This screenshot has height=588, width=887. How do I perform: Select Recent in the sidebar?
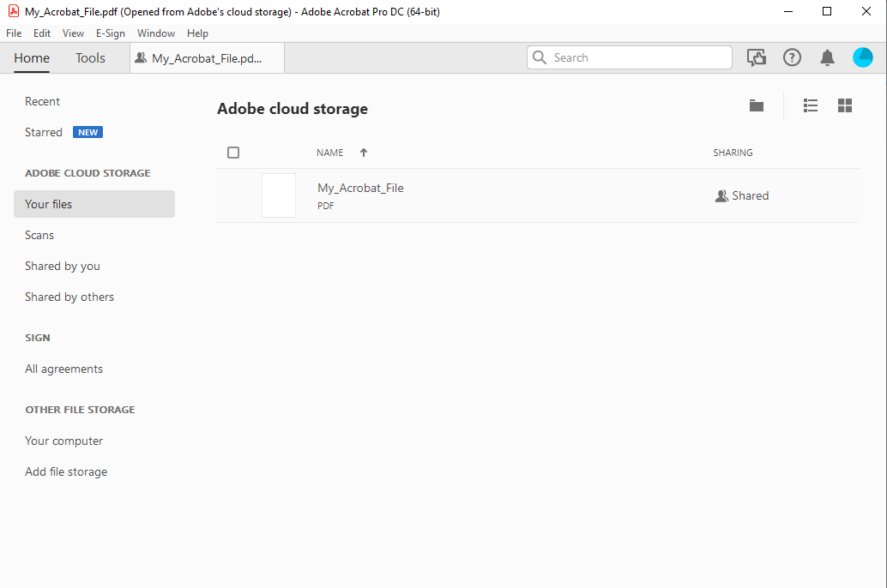(42, 102)
